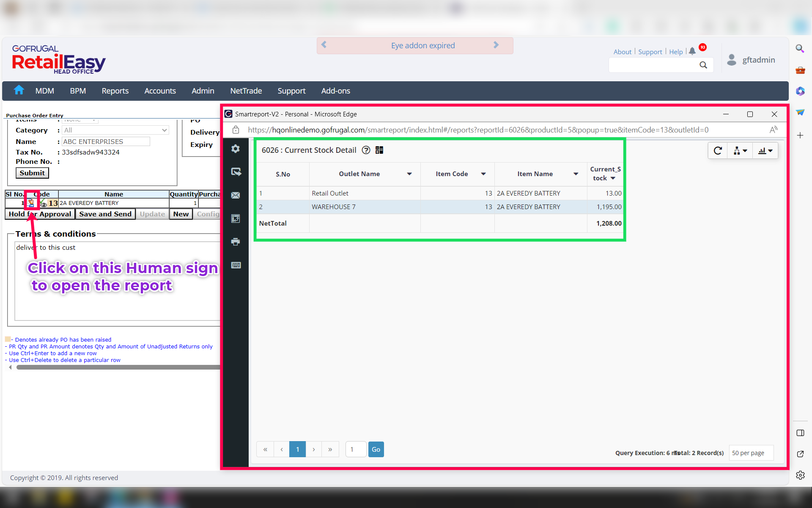Open the NetTrade menu
The height and width of the screenshot is (508, 812).
[x=246, y=91]
